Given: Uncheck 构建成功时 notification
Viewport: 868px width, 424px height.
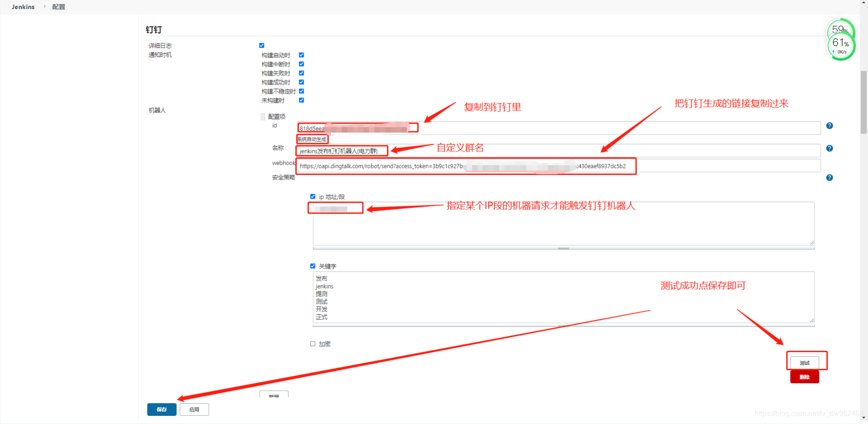Looking at the screenshot, I should 302,82.
